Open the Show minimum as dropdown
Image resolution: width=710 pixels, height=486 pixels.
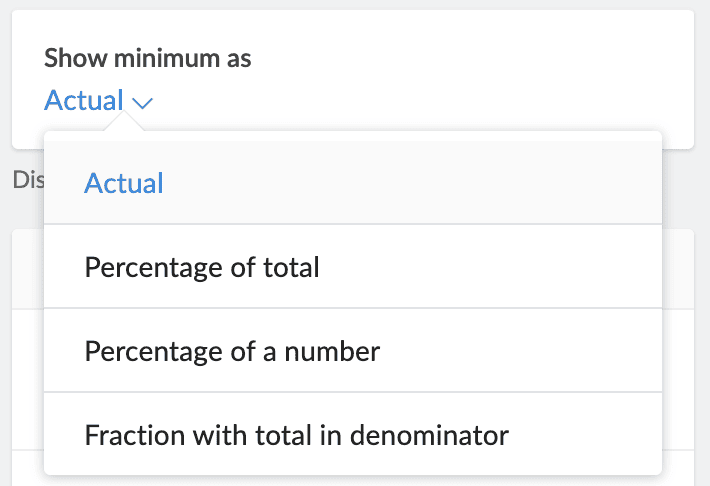click(x=98, y=101)
